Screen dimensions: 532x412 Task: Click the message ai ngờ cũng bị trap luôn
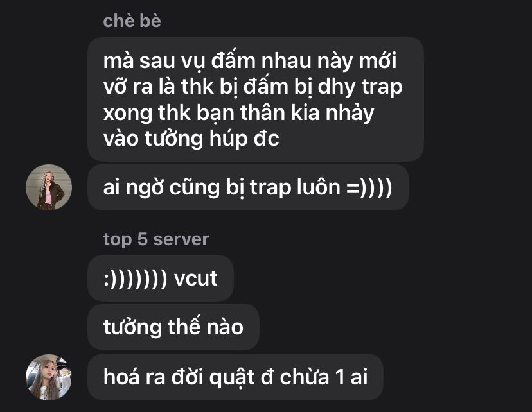pos(248,187)
